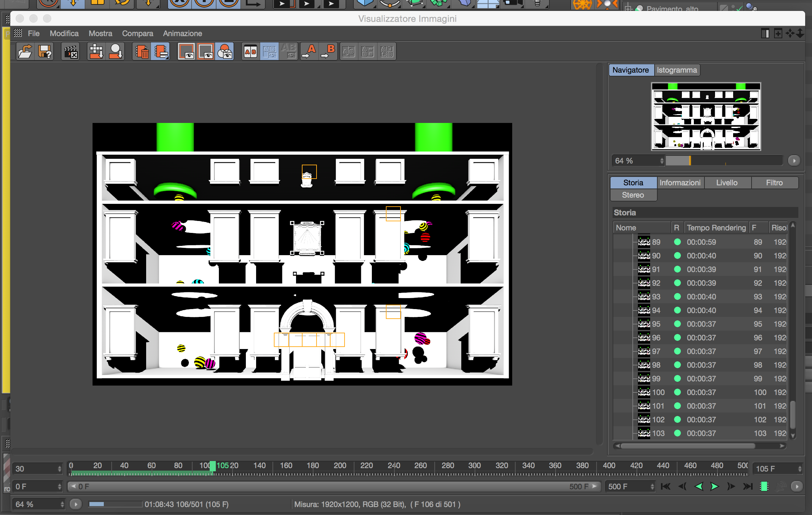Select render history entry 95
The width and height of the screenshot is (812, 515).
click(x=656, y=324)
